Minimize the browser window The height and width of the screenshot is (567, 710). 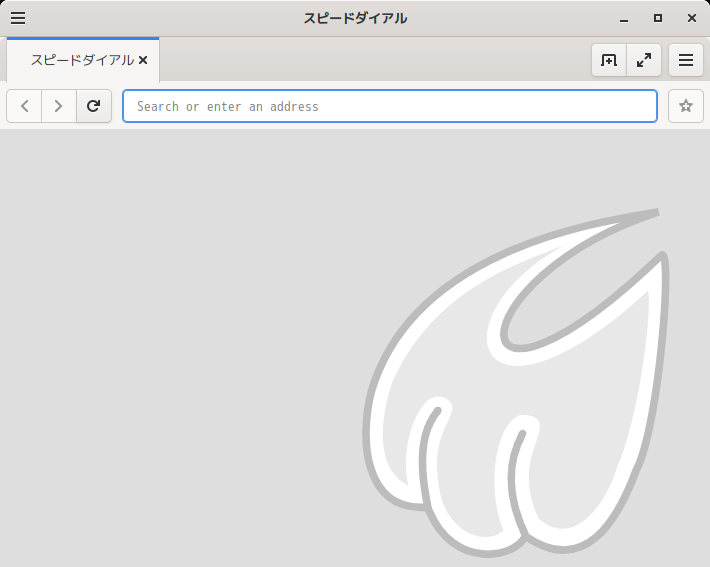624,18
